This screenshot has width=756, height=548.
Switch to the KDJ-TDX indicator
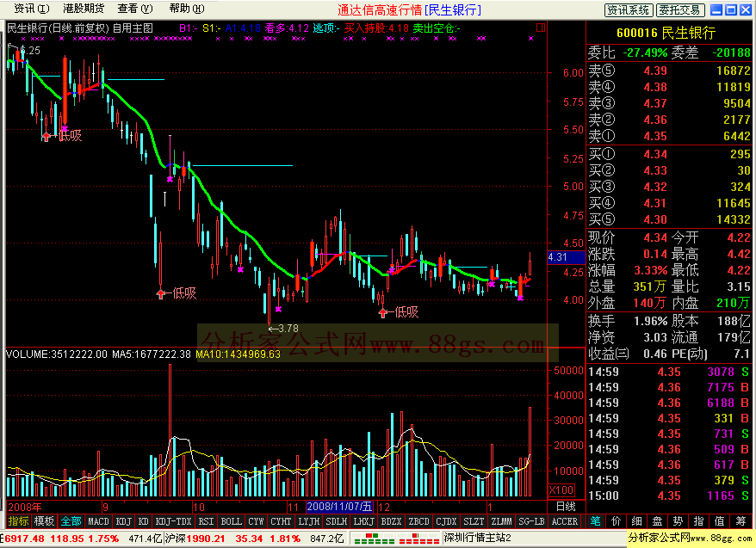click(x=174, y=521)
